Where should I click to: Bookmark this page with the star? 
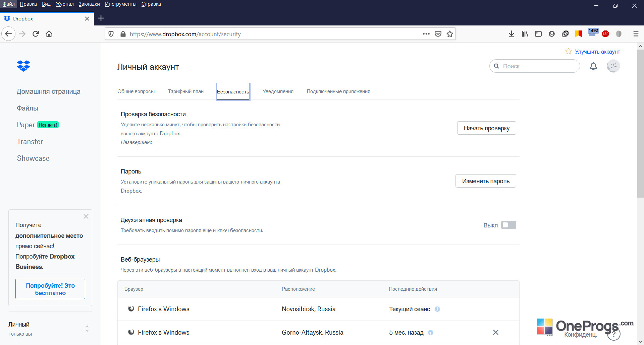coord(450,34)
